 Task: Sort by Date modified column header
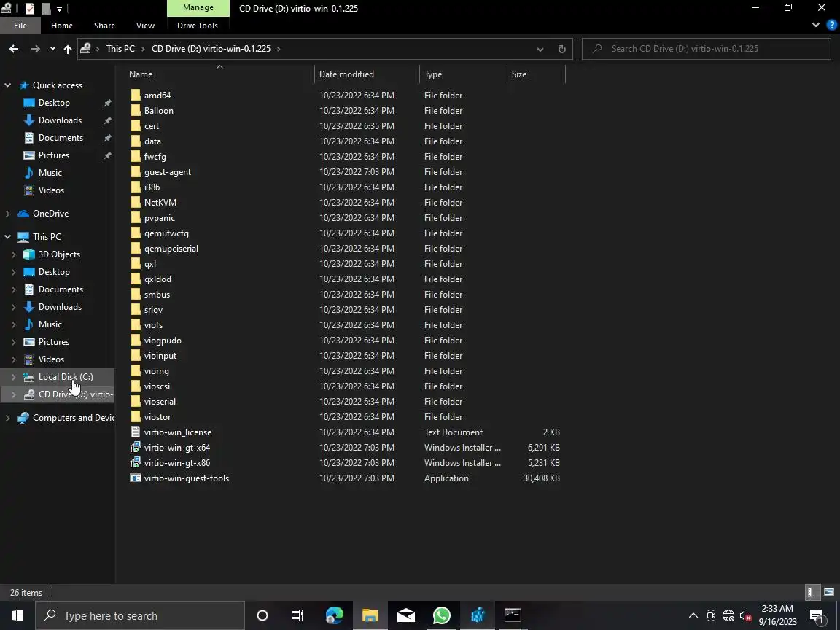tap(346, 74)
